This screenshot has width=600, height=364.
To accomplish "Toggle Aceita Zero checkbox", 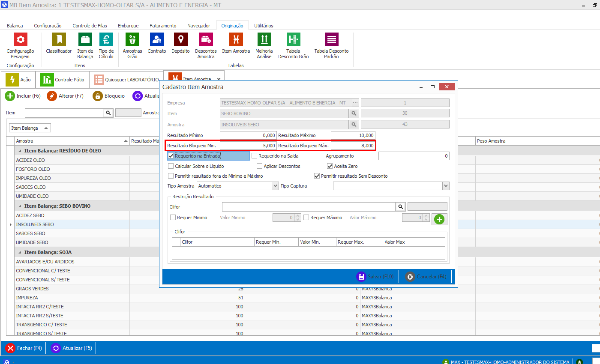I will [330, 166].
